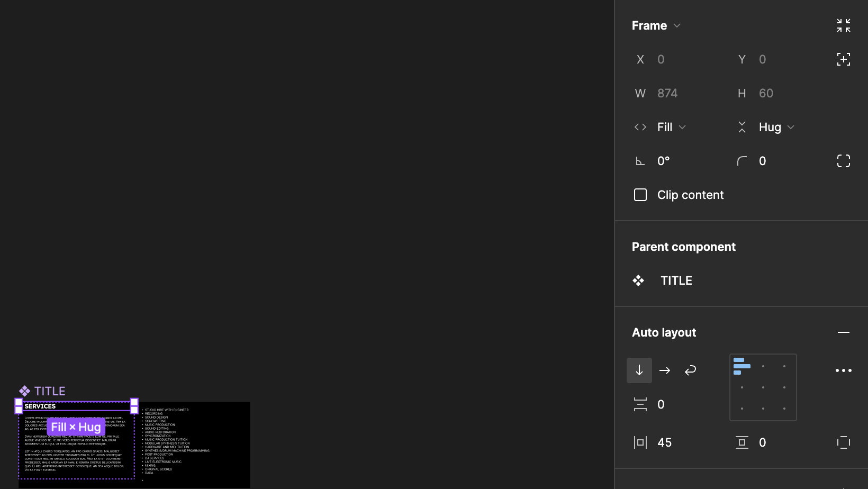Click the corner radius icon
Screen dimensions: 868x489
(x=742, y=161)
